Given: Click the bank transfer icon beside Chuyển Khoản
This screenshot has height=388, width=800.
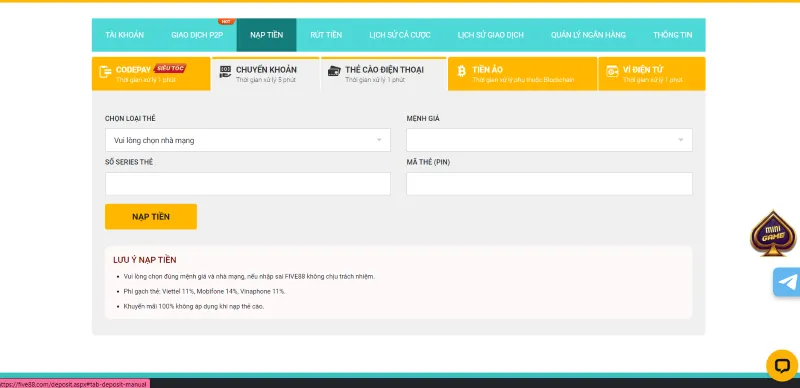Looking at the screenshot, I should pos(225,71).
